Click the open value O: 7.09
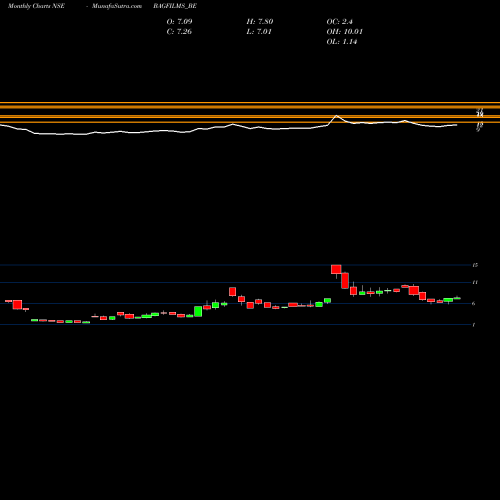500x500 pixels. click(x=179, y=21)
